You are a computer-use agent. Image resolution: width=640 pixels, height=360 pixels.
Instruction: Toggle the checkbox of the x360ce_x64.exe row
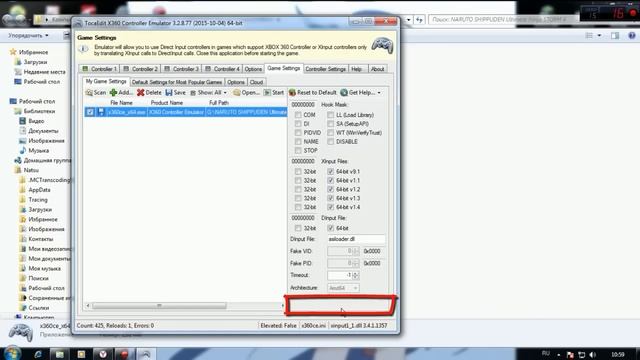(90, 112)
